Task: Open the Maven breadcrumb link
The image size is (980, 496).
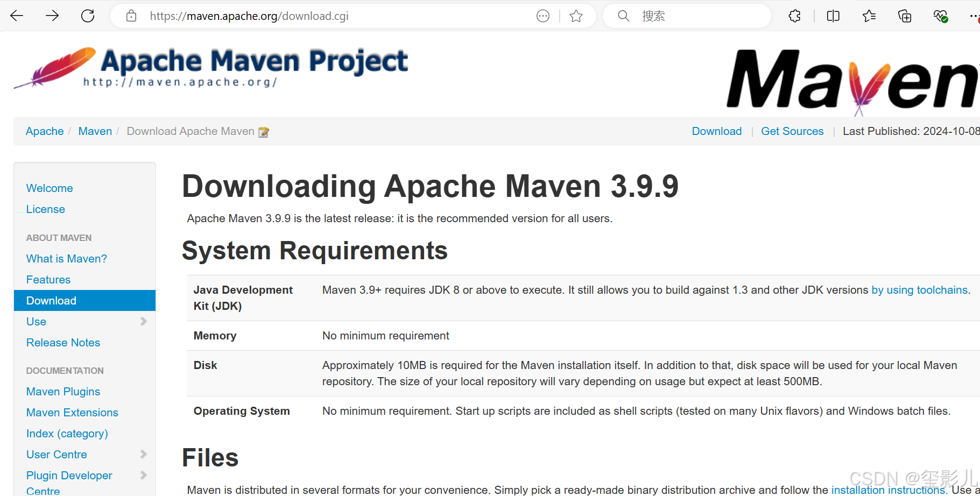Action: click(x=95, y=131)
